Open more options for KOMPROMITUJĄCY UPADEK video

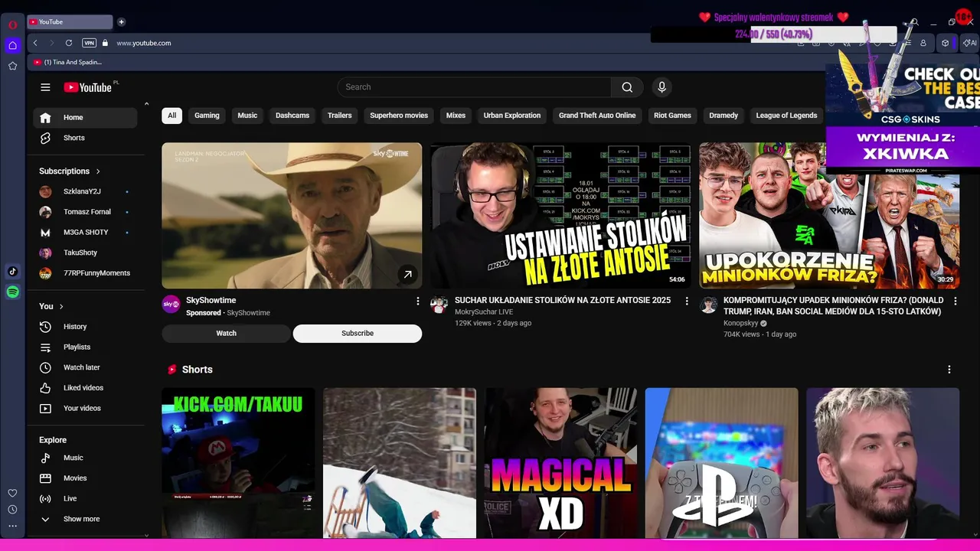955,302
